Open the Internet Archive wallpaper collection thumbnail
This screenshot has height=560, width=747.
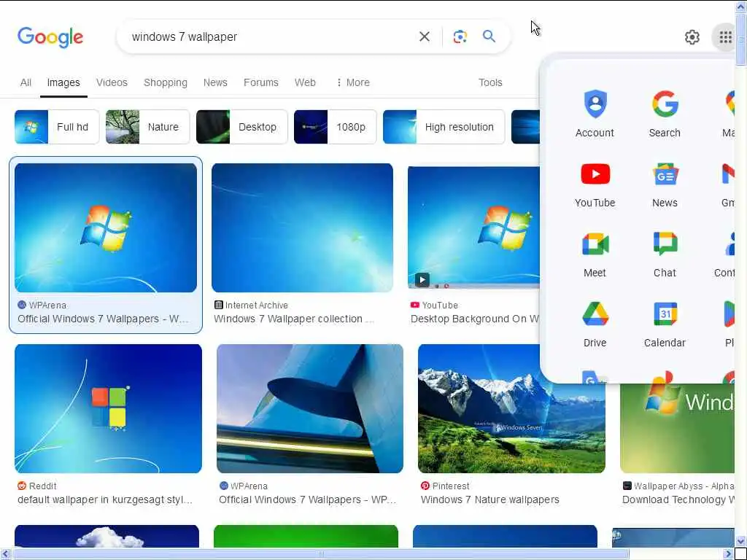point(303,227)
